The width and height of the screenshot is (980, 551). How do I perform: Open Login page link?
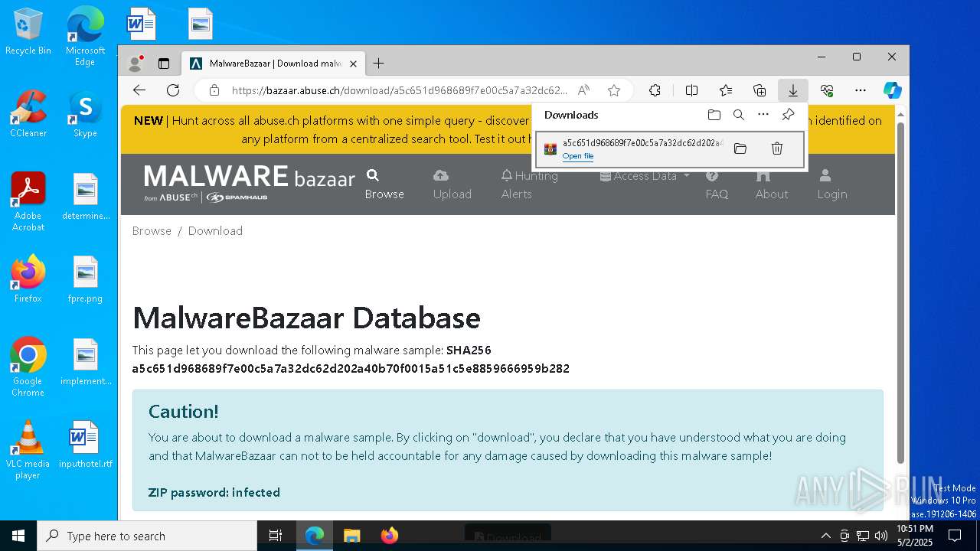[x=831, y=184]
